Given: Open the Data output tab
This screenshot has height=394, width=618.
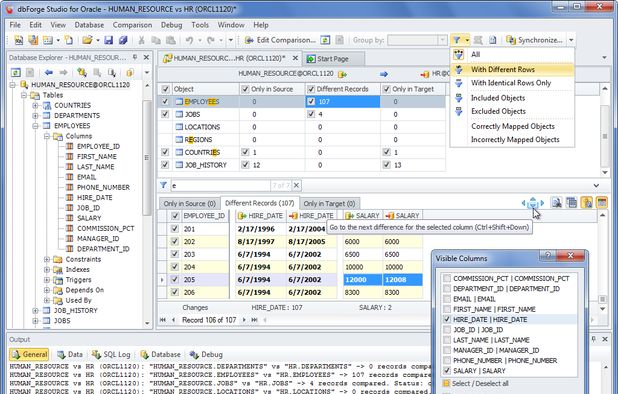Looking at the screenshot, I should click(70, 354).
